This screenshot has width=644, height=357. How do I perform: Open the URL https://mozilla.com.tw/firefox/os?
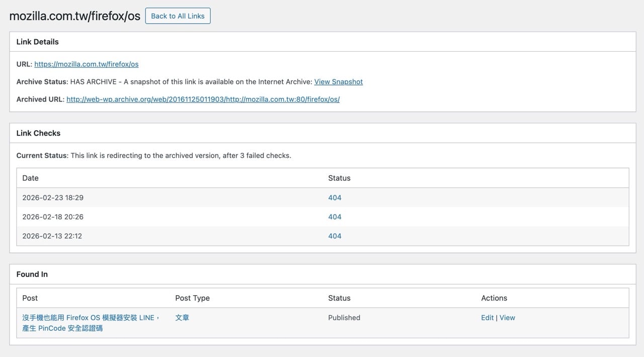[x=86, y=64]
